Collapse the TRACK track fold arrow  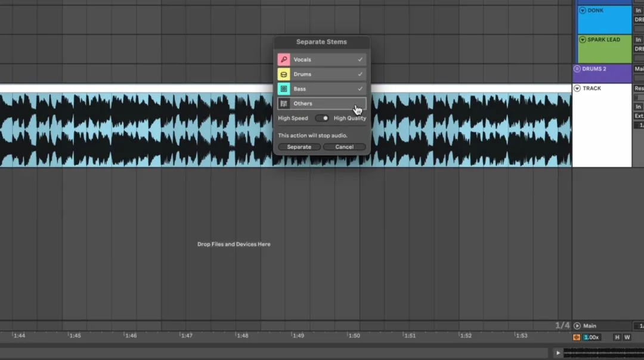point(577,88)
